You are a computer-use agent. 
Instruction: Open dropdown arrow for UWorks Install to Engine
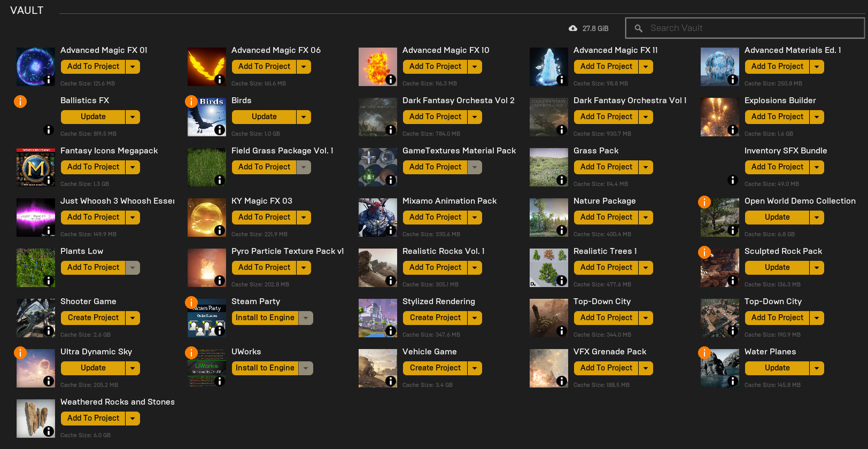pyautogui.click(x=306, y=368)
